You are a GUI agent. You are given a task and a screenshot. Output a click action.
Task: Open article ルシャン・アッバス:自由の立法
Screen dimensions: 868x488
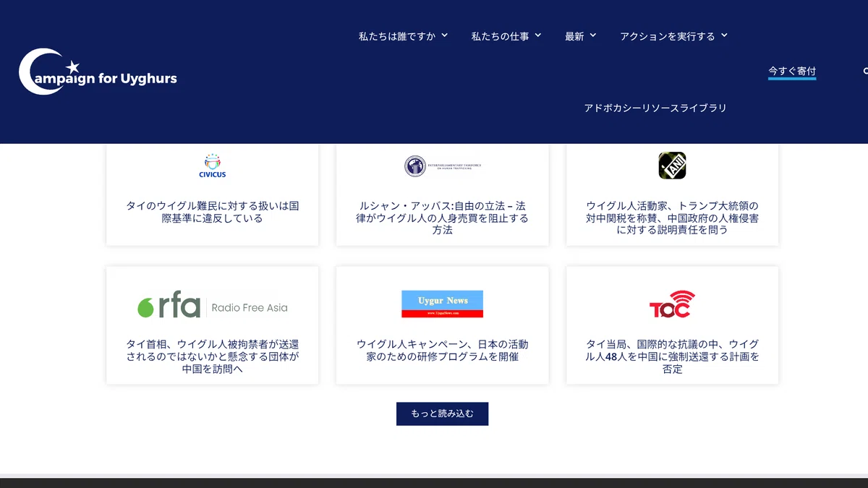pos(442,218)
